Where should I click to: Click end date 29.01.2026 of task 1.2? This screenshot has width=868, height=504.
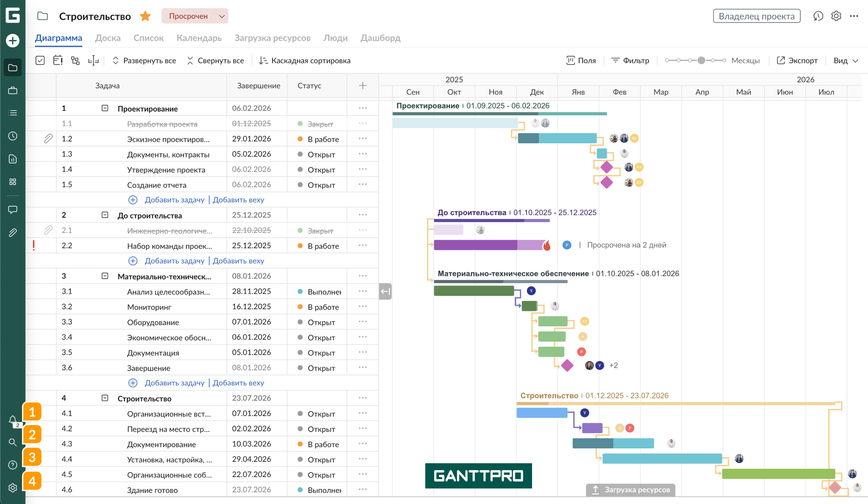[x=251, y=138]
